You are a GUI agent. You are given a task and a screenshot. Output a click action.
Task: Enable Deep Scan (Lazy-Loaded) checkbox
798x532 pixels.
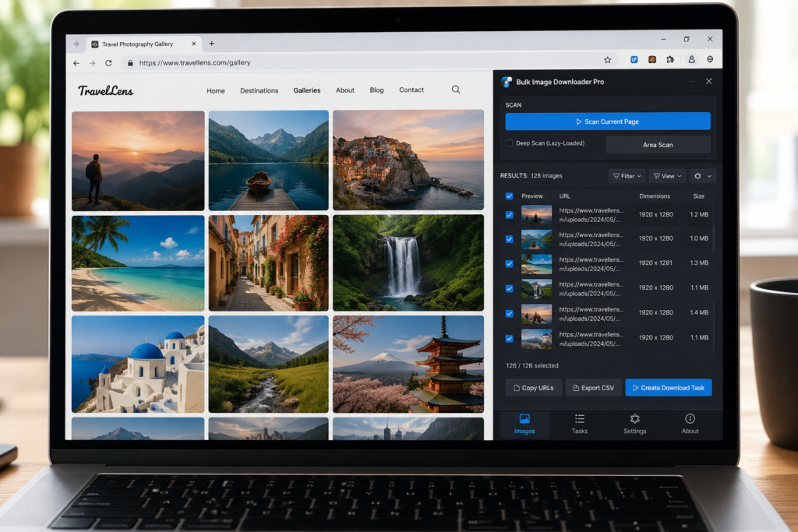pos(509,143)
